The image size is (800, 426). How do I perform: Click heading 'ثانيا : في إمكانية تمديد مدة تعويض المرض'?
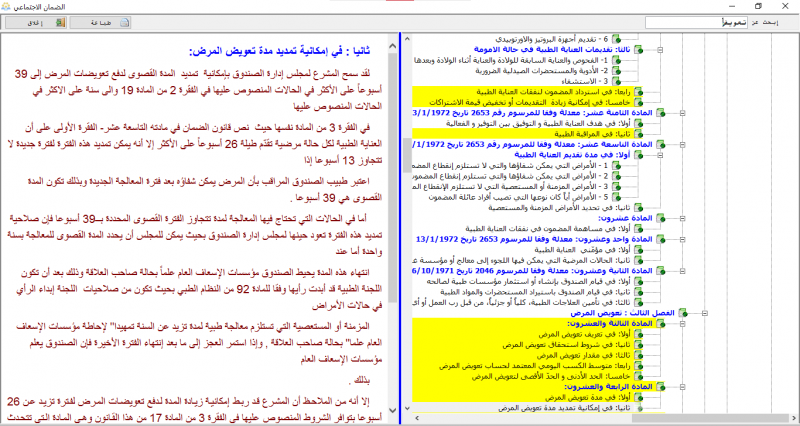click(x=280, y=51)
